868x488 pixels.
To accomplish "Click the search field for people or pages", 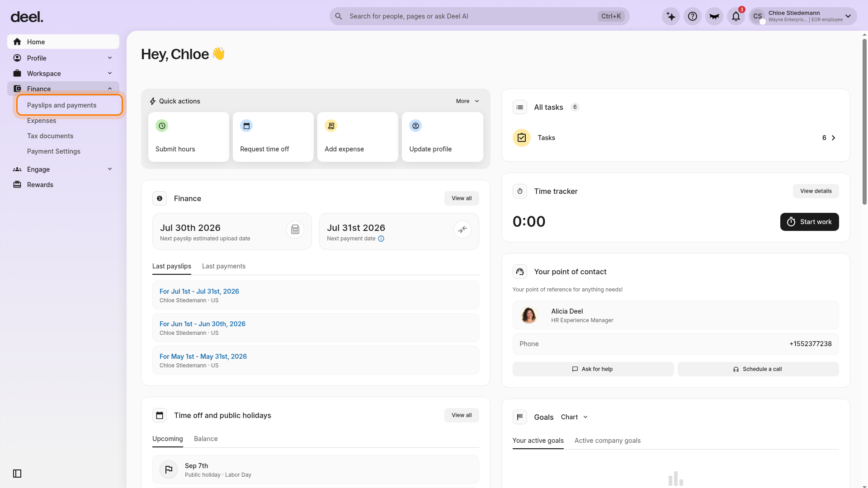I will click(x=480, y=16).
